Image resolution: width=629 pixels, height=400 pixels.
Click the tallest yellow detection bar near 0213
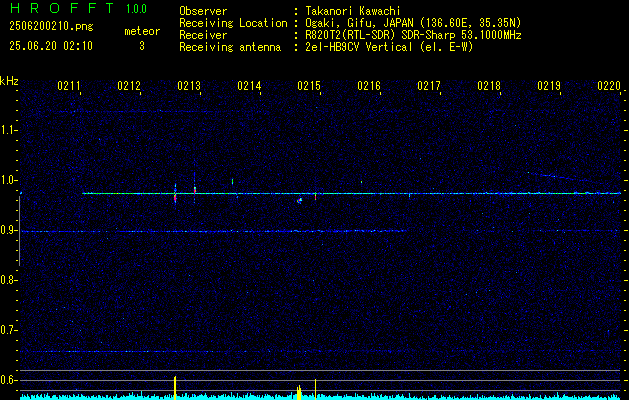[x=175, y=388]
